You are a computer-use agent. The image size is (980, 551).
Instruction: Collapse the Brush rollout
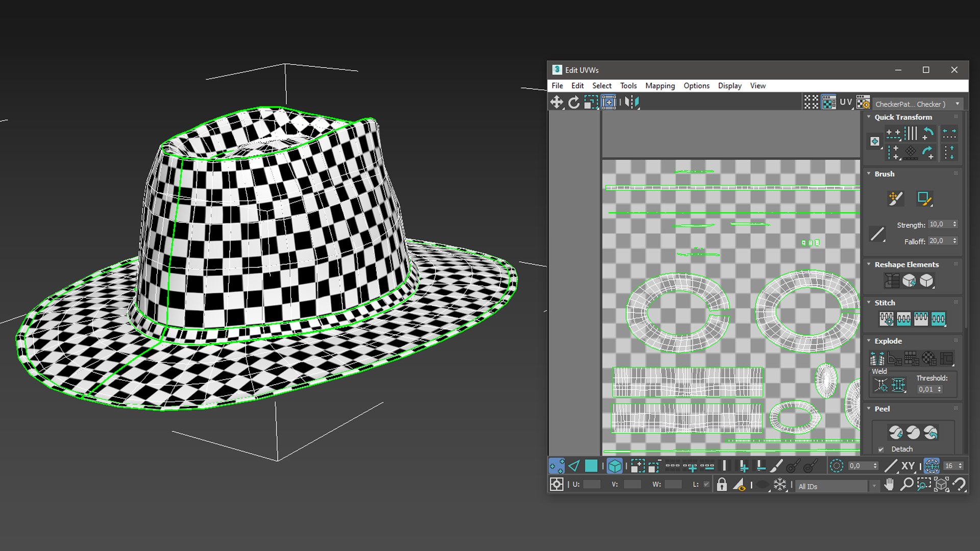point(869,173)
